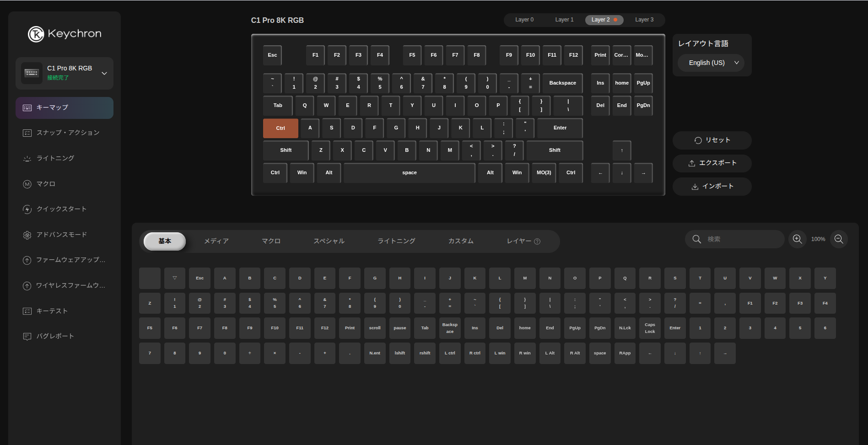The width and height of the screenshot is (868, 445).
Task: Open the バグレポート page
Action: tap(55, 336)
